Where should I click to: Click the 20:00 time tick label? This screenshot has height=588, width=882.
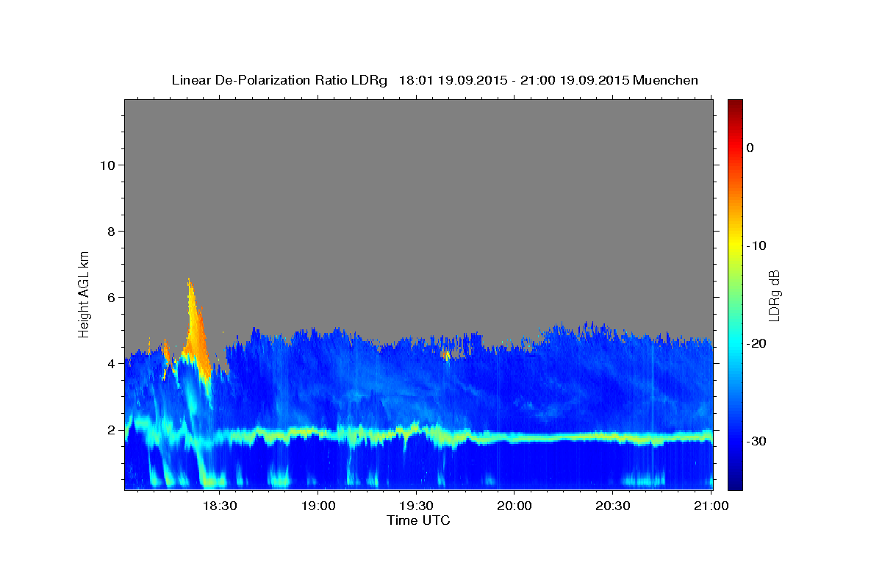point(514,506)
